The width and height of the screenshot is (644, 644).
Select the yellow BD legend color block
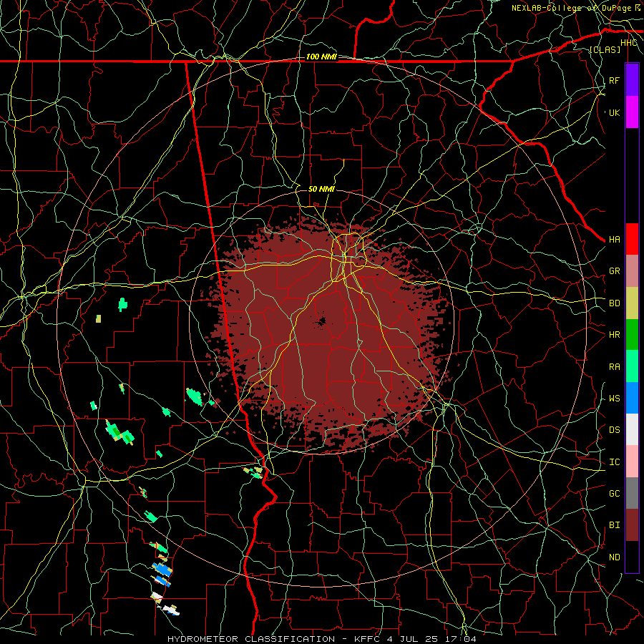click(632, 303)
